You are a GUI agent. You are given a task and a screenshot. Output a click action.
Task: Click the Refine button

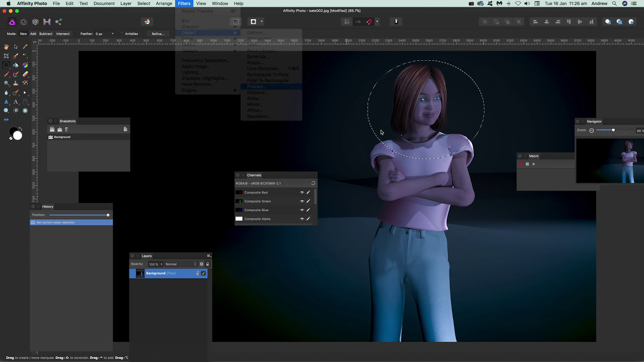158,34
